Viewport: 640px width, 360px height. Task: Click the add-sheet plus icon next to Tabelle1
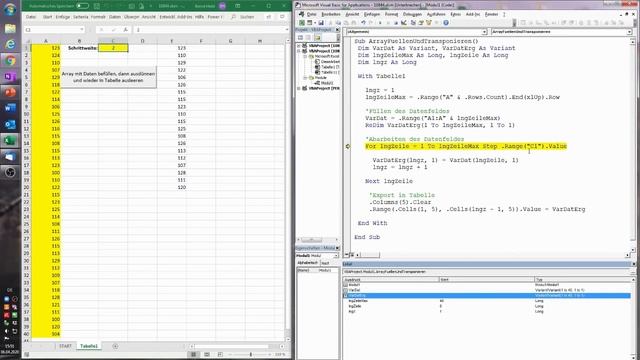click(115, 346)
